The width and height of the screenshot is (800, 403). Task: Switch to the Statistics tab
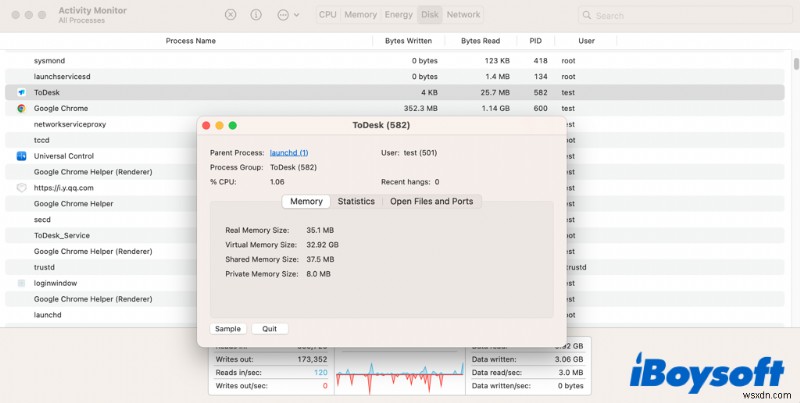356,202
